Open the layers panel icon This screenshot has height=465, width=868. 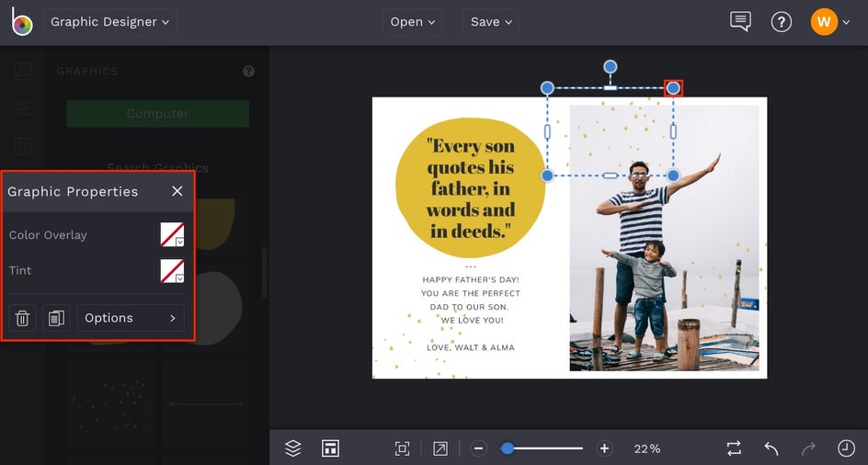(x=293, y=448)
